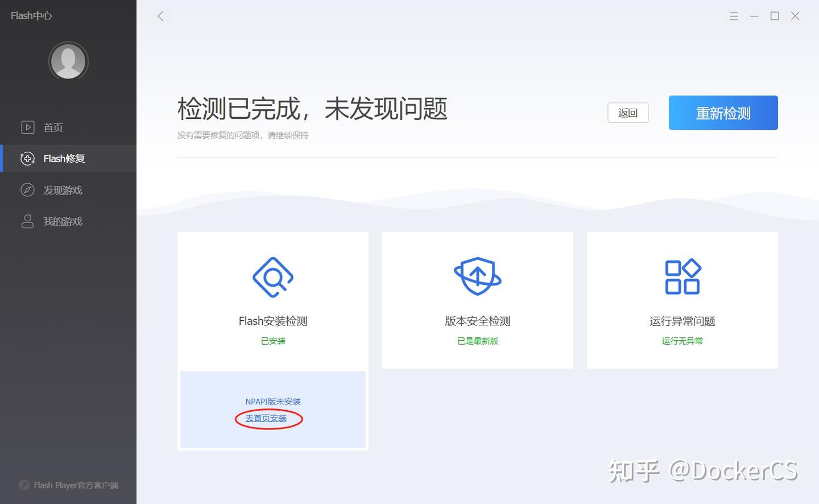Click the 返回 button
Image resolution: width=819 pixels, height=504 pixels.
point(628,113)
